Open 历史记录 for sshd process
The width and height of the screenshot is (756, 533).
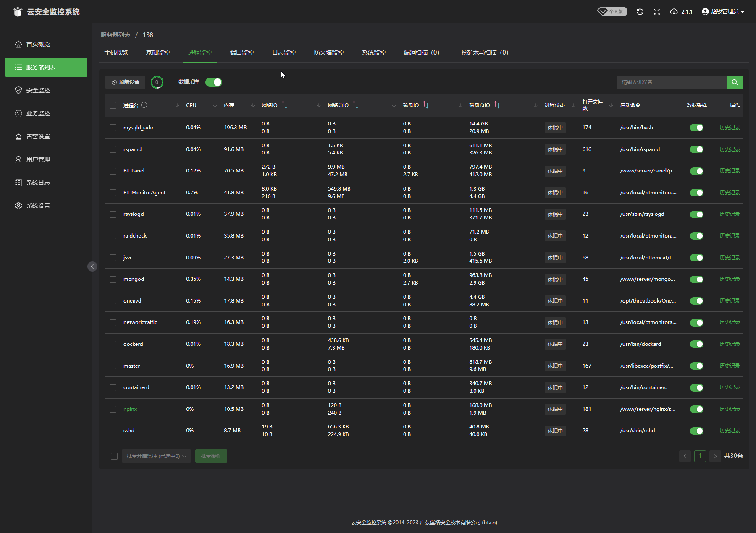[x=730, y=431]
